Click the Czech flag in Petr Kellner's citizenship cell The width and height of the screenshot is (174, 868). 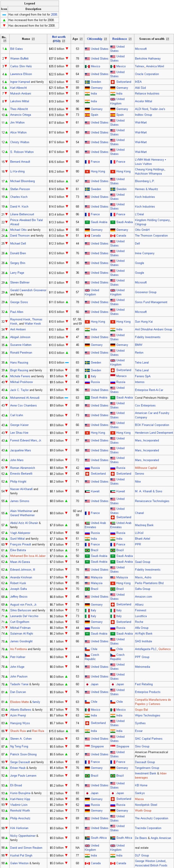coord(87,655)
